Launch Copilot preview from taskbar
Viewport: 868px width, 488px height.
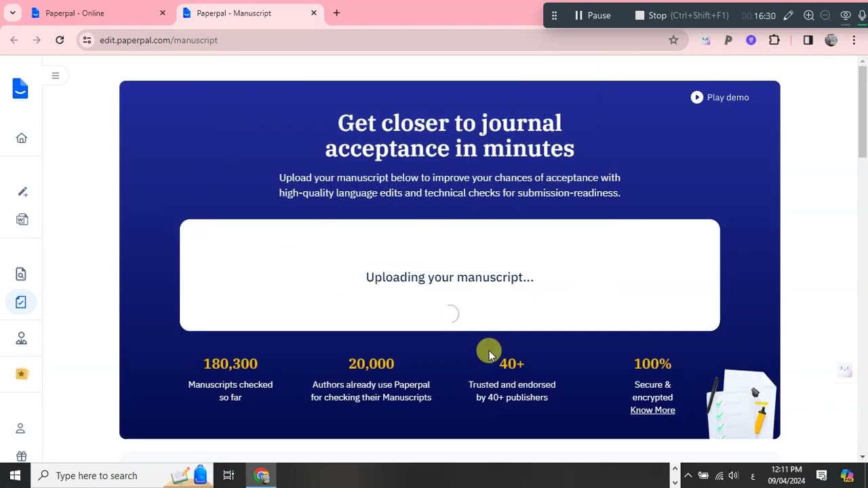(x=847, y=475)
